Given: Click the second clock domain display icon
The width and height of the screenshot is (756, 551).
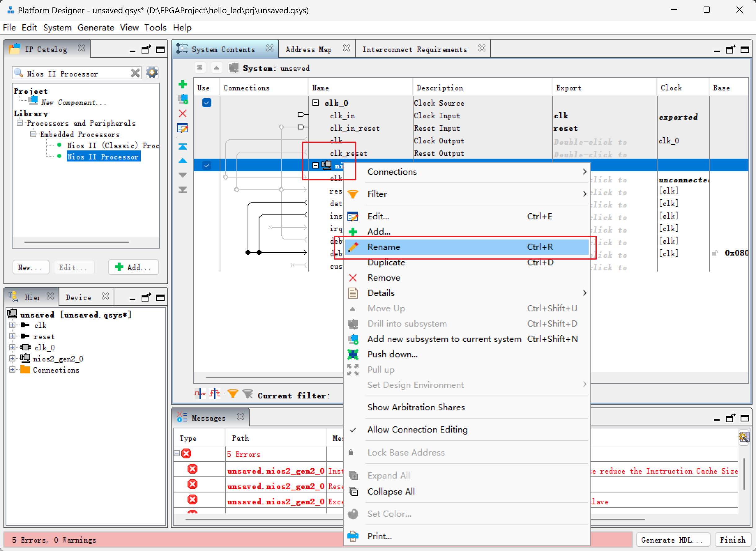Looking at the screenshot, I should click(215, 394).
